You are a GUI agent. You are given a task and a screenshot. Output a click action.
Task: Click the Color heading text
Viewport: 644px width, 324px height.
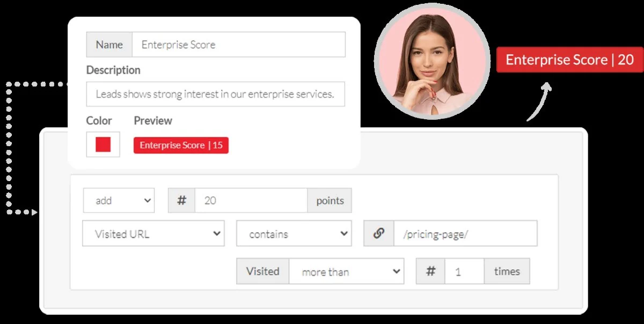click(x=99, y=120)
